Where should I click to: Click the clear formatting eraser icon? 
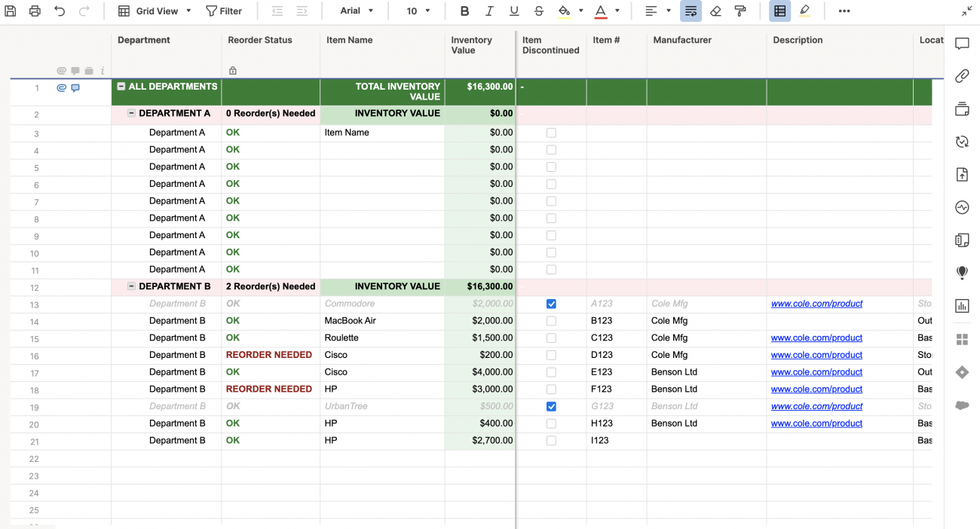tap(715, 11)
